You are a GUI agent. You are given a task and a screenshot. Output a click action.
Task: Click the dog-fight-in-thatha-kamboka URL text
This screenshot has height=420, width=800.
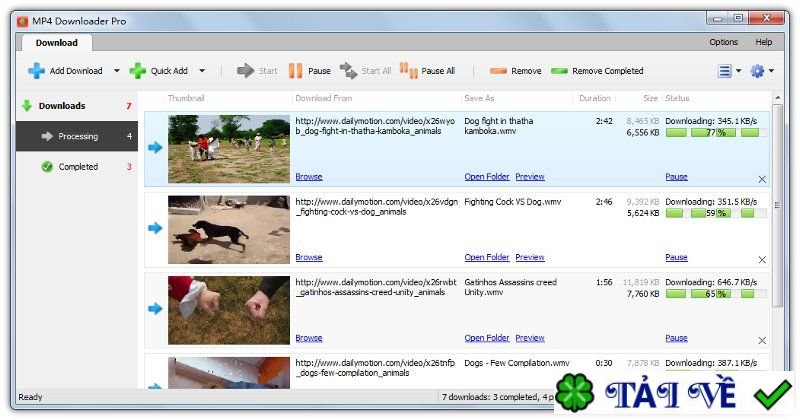point(375,126)
